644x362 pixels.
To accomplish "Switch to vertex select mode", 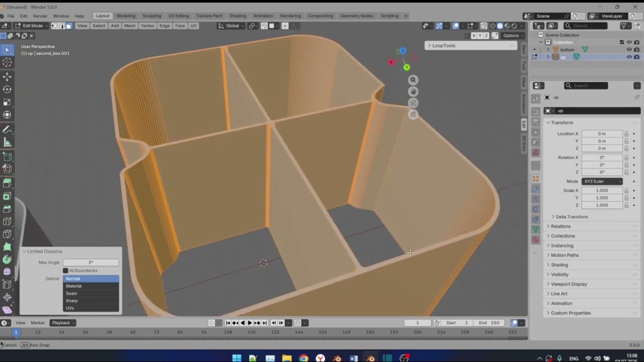I will [x=55, y=26].
